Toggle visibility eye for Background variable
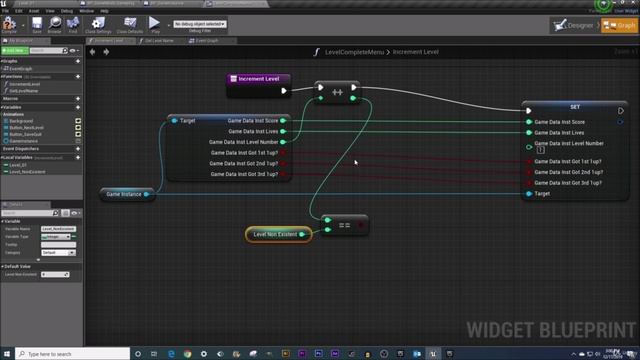Viewport: 640px width, 360px height. (78, 121)
